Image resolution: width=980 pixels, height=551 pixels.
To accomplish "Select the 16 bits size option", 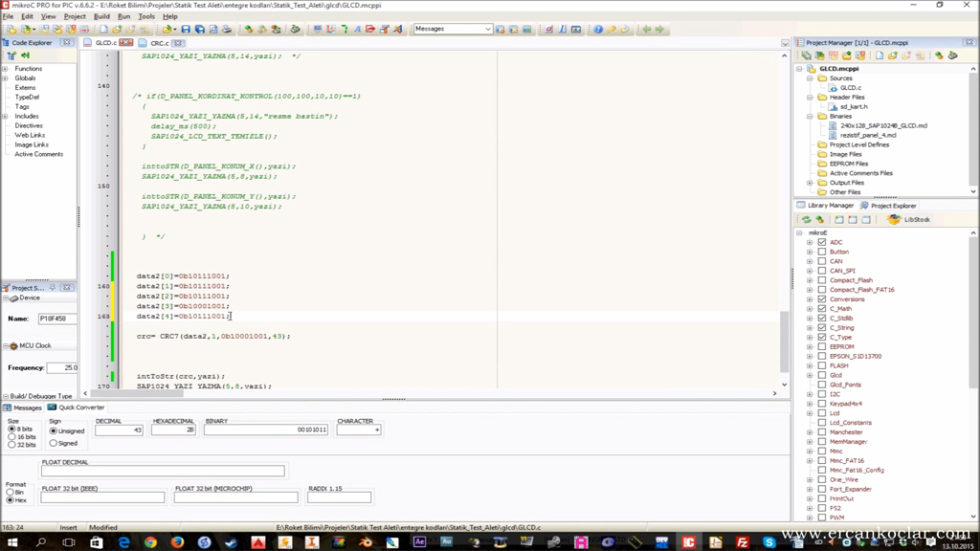I will [x=11, y=437].
